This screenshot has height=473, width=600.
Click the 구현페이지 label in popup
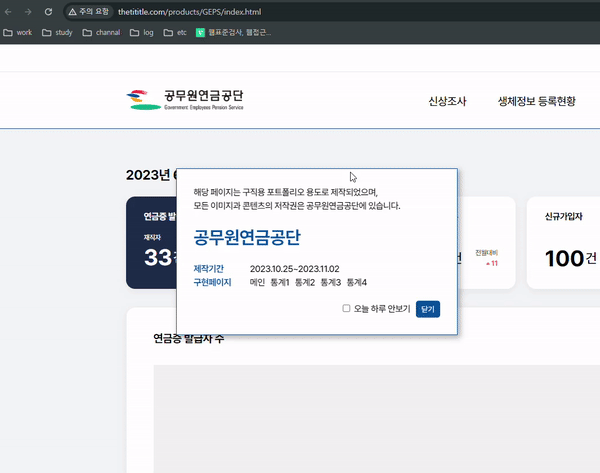pos(212,282)
